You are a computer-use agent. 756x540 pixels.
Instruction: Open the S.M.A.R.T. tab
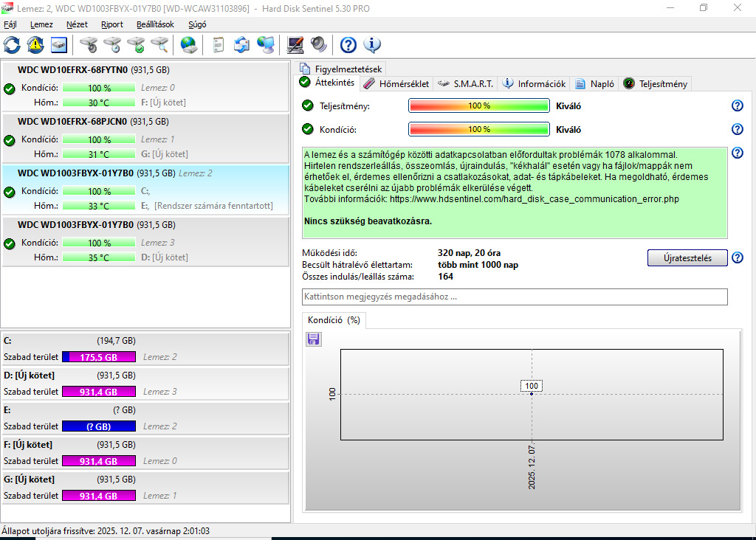click(x=465, y=84)
